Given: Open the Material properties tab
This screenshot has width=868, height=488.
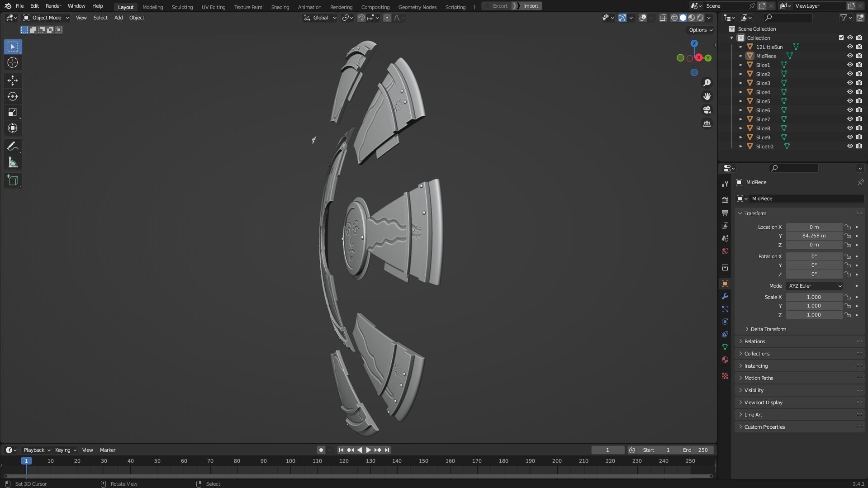Looking at the screenshot, I should pos(725,360).
